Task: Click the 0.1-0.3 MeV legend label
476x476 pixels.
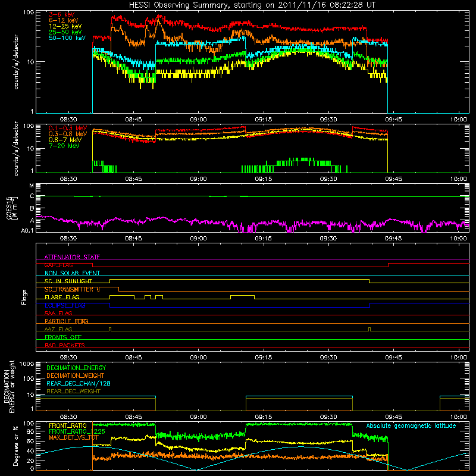Action: click(68, 128)
